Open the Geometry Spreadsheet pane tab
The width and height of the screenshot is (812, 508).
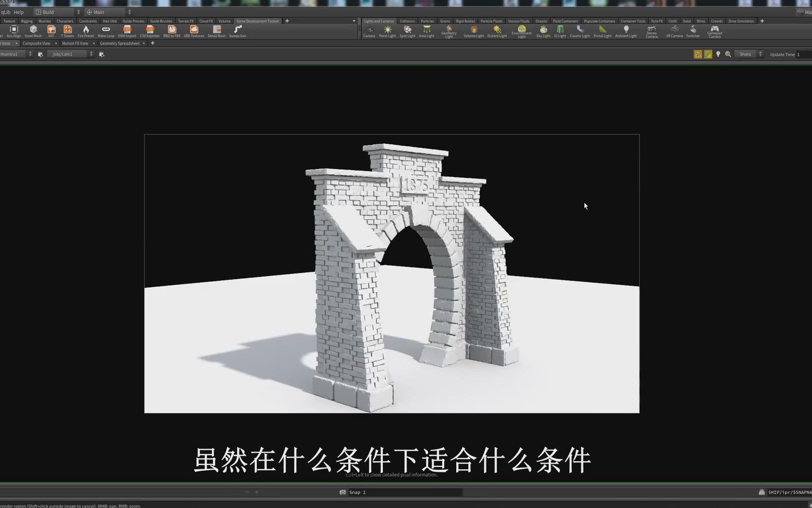point(120,43)
